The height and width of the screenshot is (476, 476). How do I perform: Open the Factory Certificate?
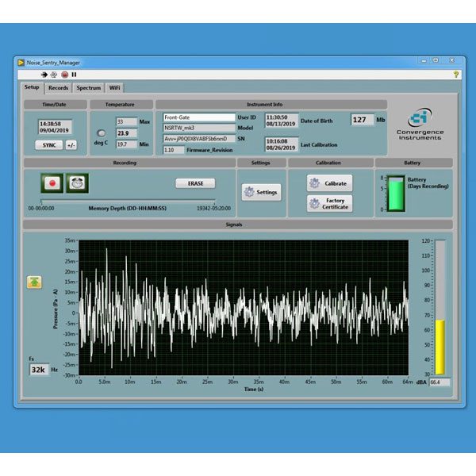click(x=329, y=204)
